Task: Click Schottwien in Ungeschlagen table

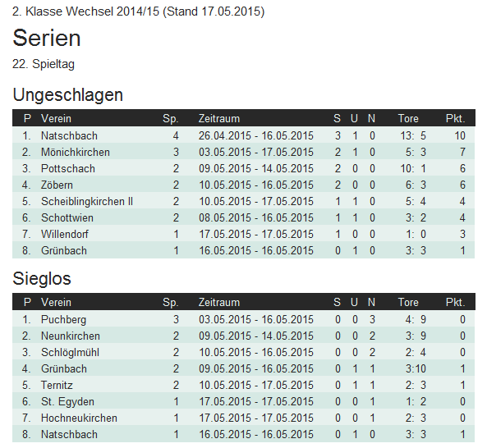Action: (67, 217)
